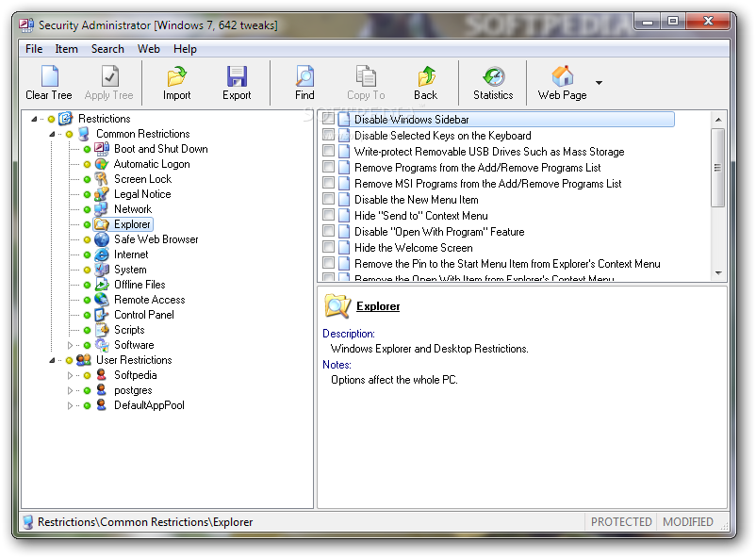This screenshot has height=558, width=756.
Task: Open the Statistics toolbar icon
Action: (493, 76)
